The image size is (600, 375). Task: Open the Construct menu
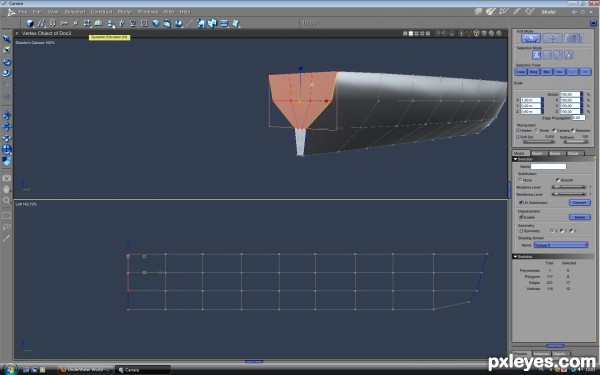[x=101, y=12]
